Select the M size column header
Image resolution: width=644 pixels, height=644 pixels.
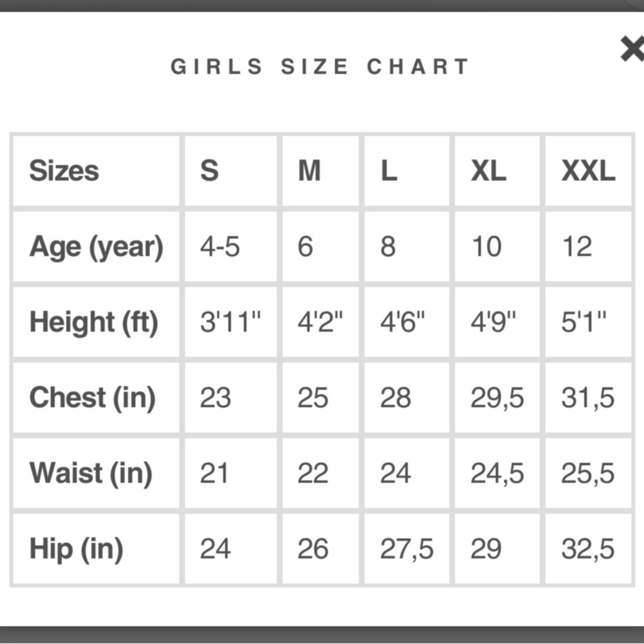(x=320, y=171)
